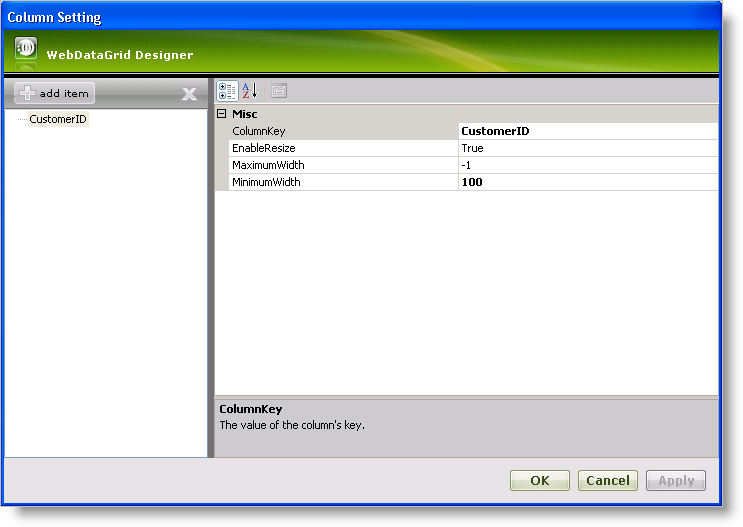
Task: Confirm settings with OK button
Action: tap(539, 480)
